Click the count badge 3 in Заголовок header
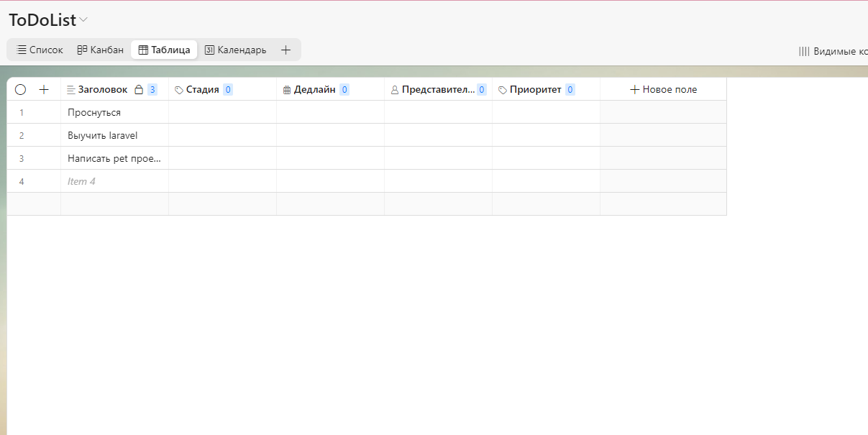The height and width of the screenshot is (435, 868). (x=152, y=90)
